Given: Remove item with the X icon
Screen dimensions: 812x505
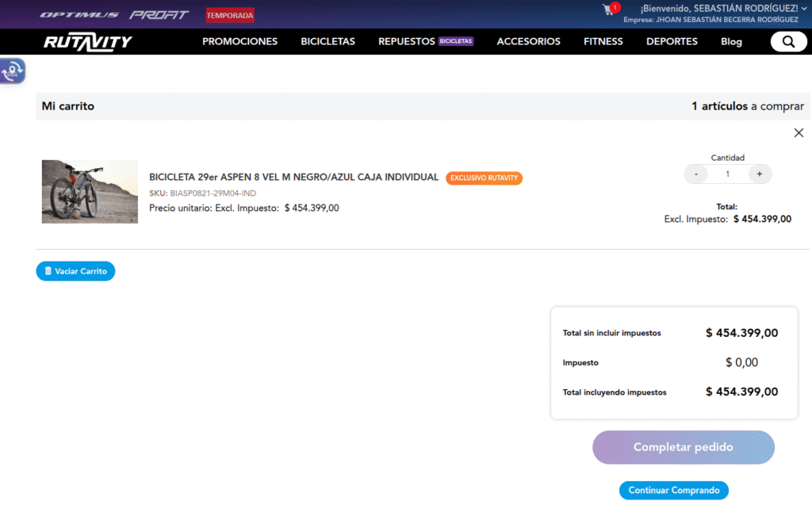Looking at the screenshot, I should (x=799, y=132).
